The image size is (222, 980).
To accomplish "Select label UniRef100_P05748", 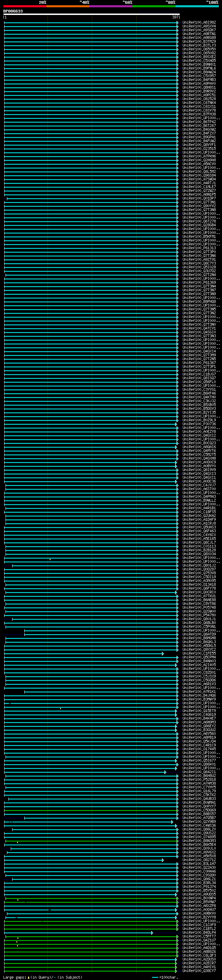I will [x=199, y=607].
